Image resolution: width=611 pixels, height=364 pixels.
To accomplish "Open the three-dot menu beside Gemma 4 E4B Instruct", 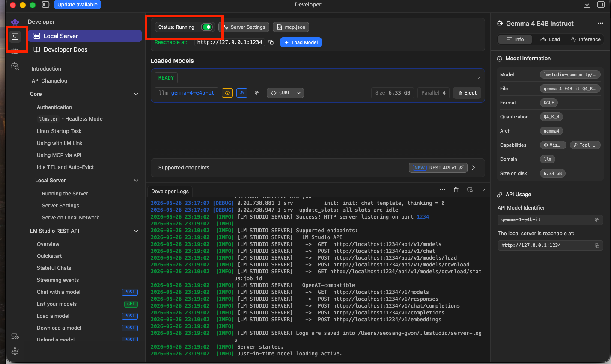I will click(x=600, y=24).
